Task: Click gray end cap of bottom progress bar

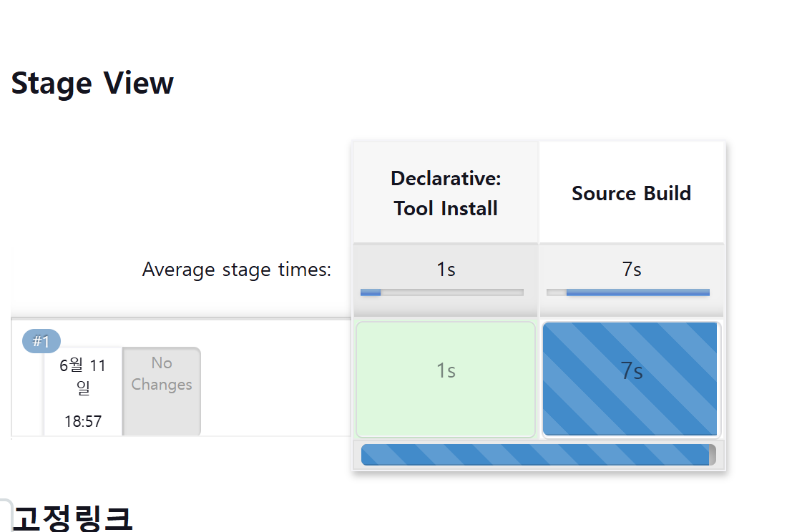Action: click(713, 455)
